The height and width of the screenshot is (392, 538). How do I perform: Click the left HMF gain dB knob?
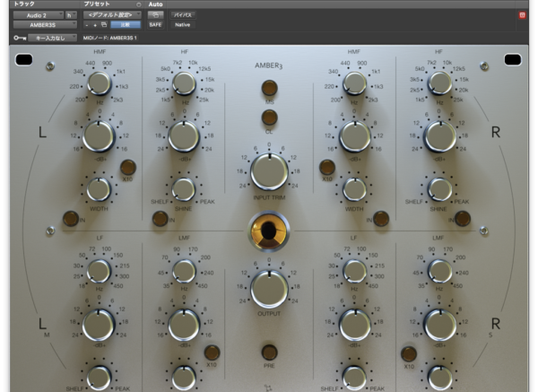click(99, 136)
